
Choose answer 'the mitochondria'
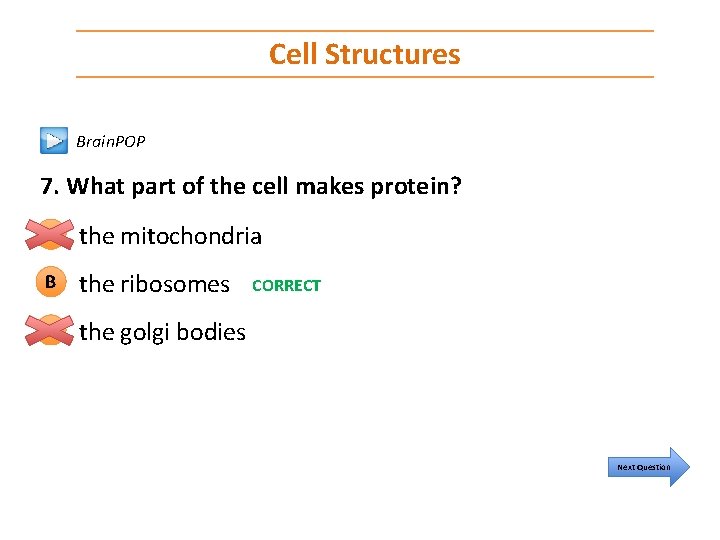coord(170,237)
